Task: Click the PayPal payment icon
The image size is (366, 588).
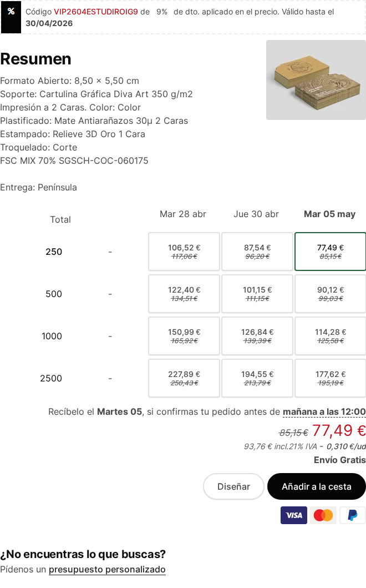Action: point(352,515)
